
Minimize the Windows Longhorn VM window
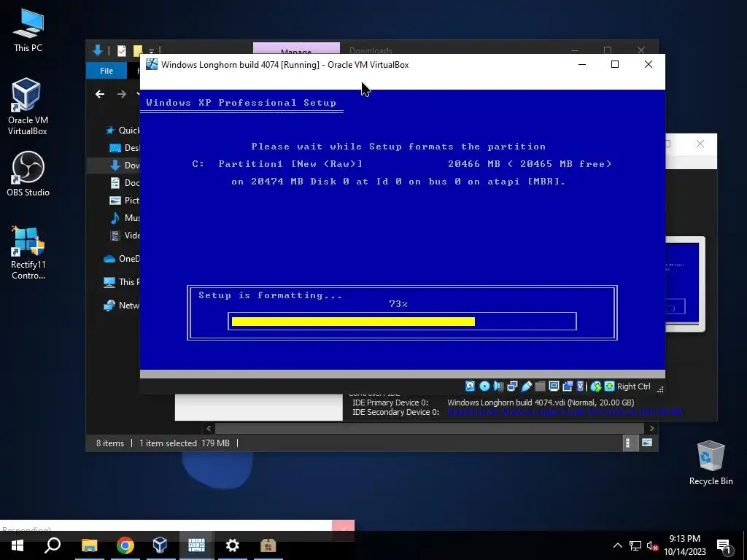(581, 64)
